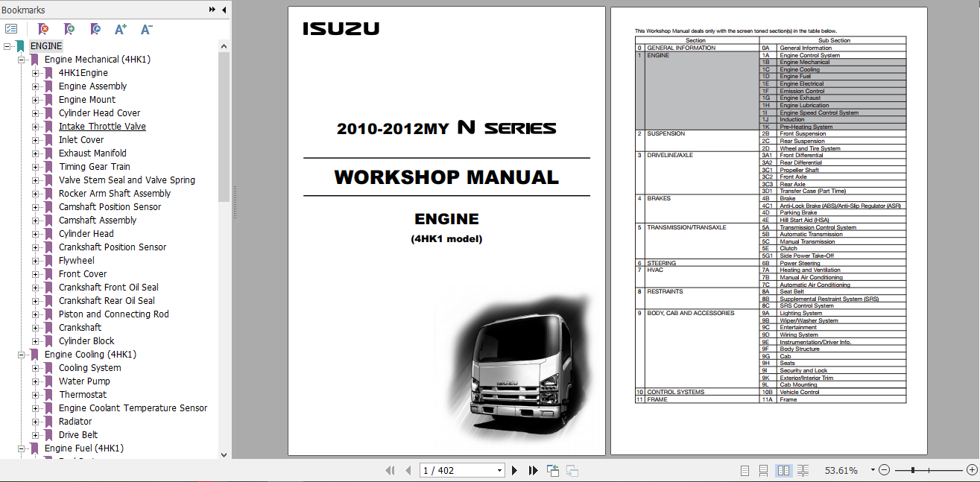Click the add new bookmark icon

point(69,29)
